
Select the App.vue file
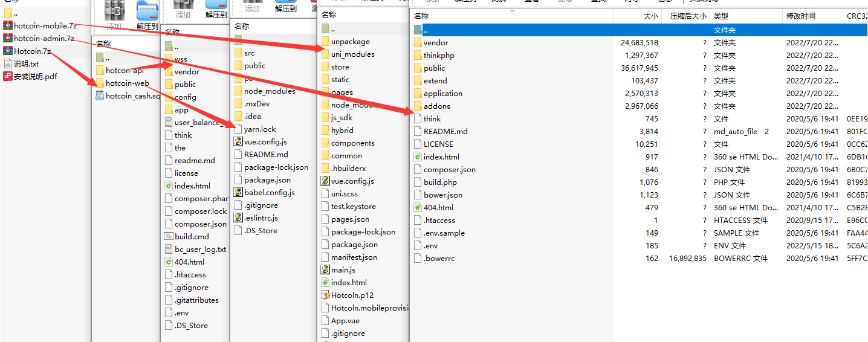click(x=340, y=320)
